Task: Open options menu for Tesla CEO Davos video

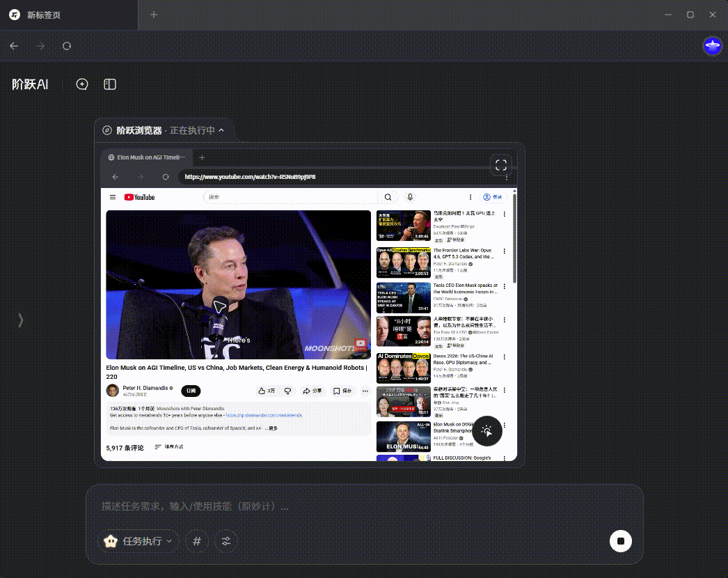Action: point(504,287)
